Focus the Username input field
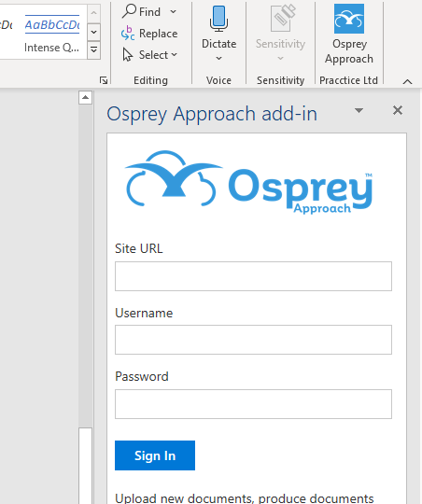The width and height of the screenshot is (422, 504). point(253,340)
